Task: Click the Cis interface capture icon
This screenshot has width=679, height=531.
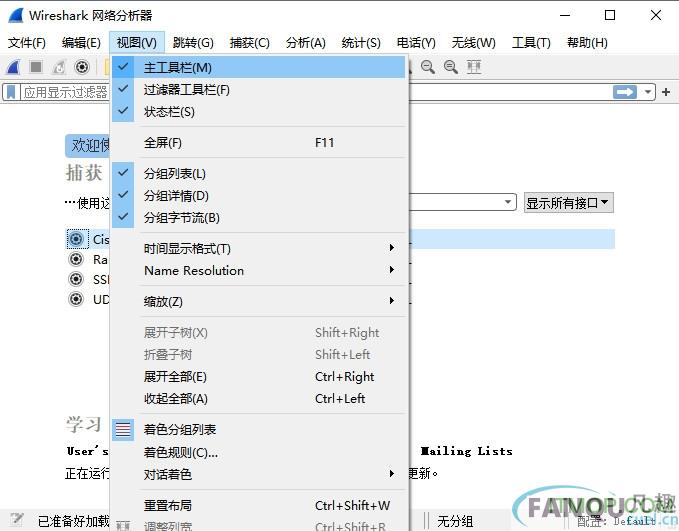Action: click(x=76, y=239)
